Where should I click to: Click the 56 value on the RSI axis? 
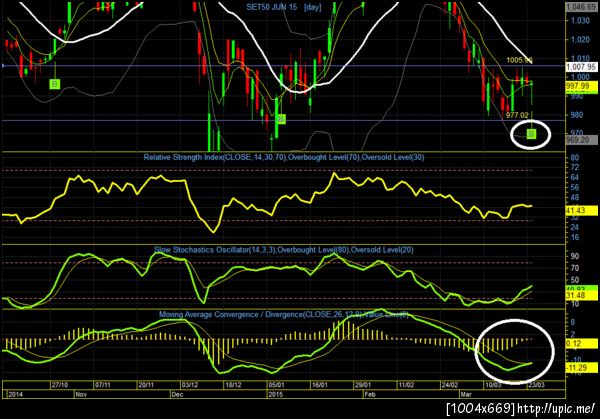point(575,187)
